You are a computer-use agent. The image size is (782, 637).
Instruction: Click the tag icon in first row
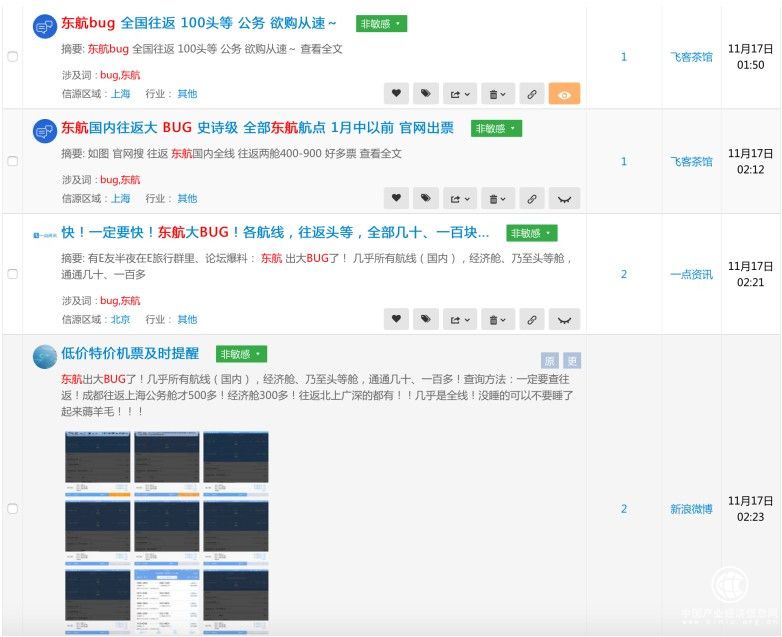(x=426, y=94)
